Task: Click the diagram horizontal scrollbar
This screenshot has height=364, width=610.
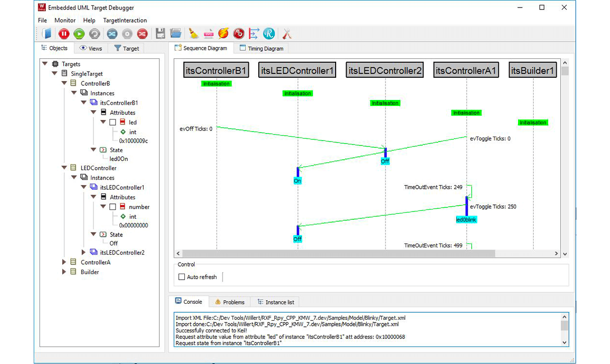Action: click(338, 254)
